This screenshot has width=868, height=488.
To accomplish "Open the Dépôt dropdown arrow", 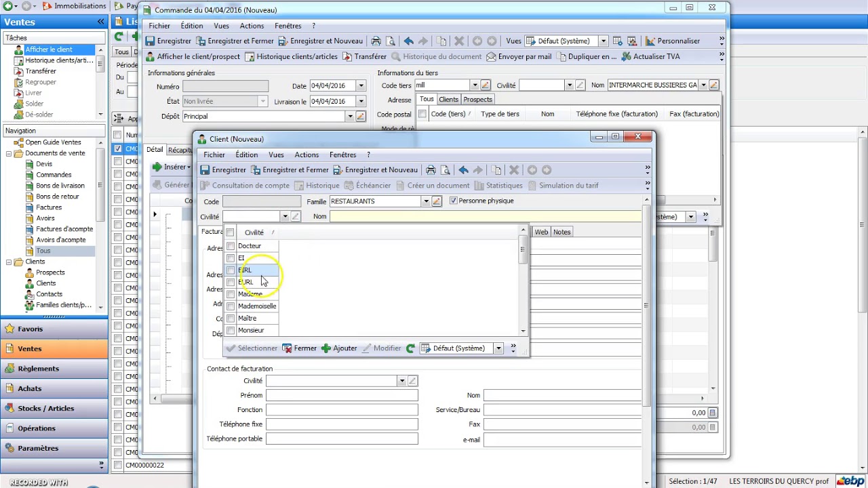I will pyautogui.click(x=350, y=117).
